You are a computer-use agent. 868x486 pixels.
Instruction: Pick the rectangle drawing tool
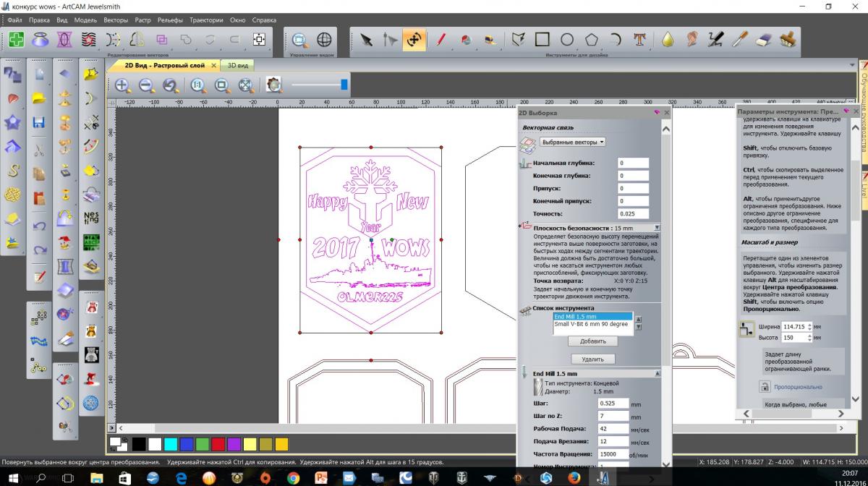coord(542,39)
